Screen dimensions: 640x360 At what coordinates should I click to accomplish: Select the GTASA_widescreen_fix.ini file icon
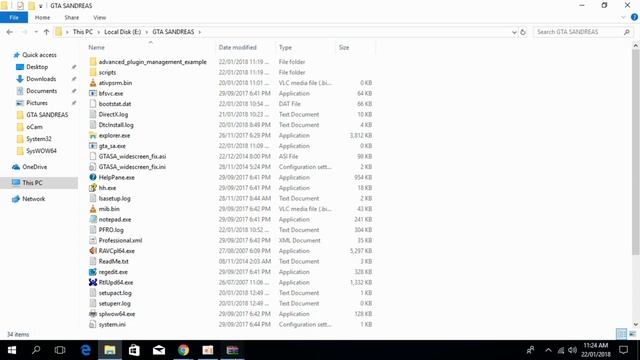[93, 167]
